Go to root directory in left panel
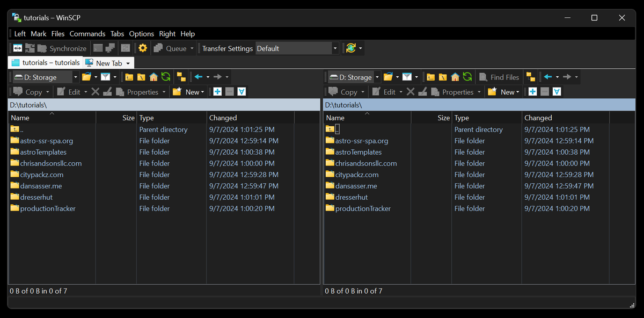The width and height of the screenshot is (644, 318). (141, 77)
